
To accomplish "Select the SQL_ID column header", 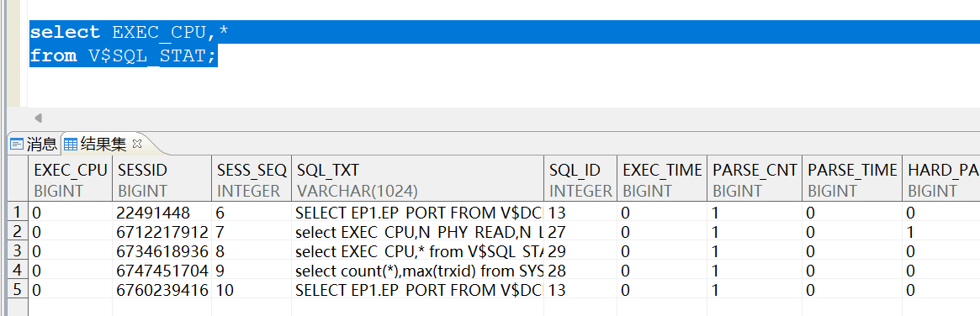I will pos(580,179).
